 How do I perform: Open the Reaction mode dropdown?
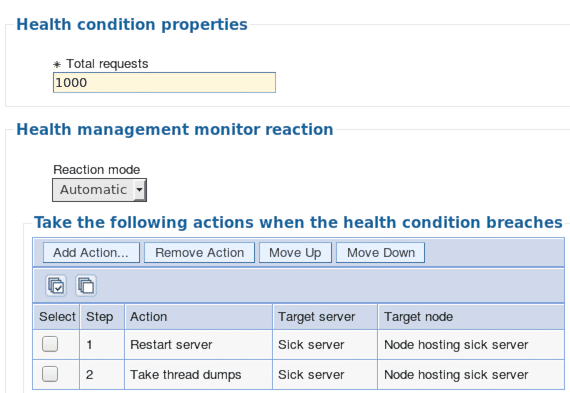coord(99,190)
